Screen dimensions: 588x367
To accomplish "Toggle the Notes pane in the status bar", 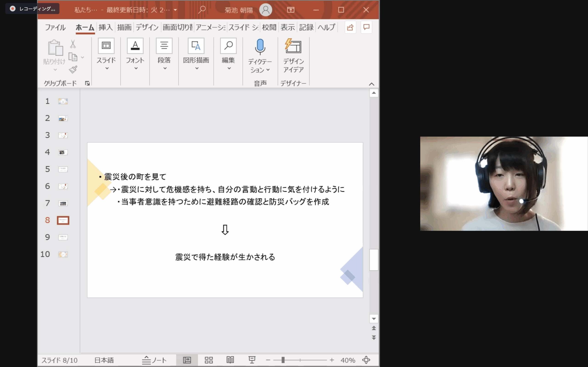I will point(154,360).
